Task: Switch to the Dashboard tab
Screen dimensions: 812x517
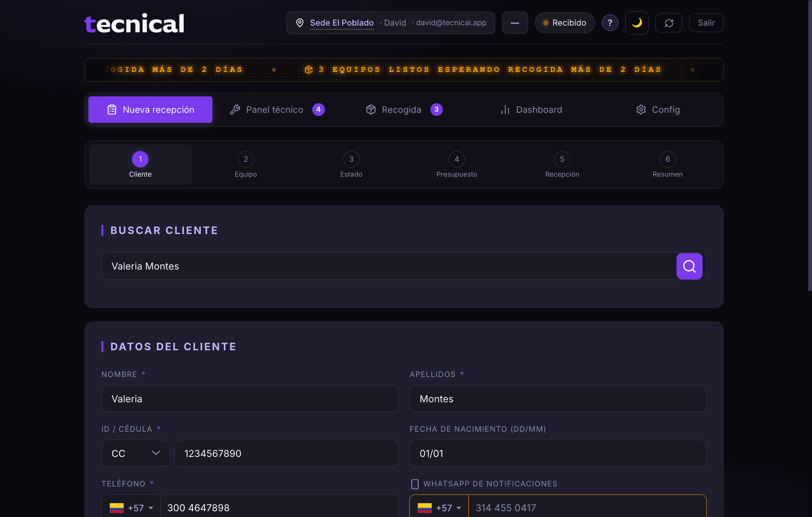Action: (539, 109)
